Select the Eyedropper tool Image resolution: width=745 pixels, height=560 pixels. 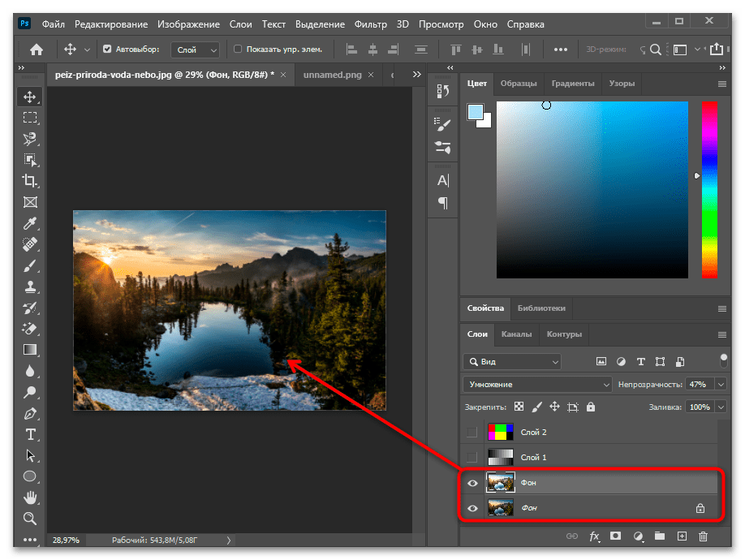(30, 222)
